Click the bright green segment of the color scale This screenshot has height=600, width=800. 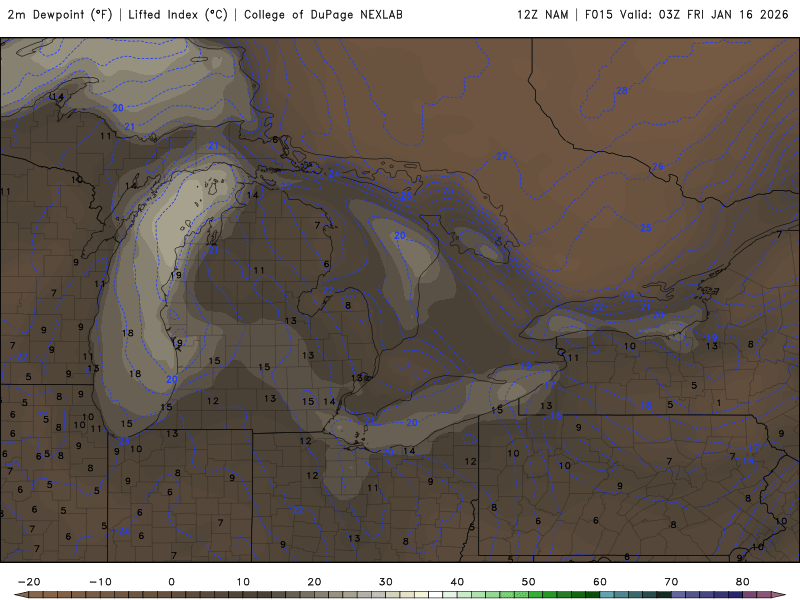[536, 595]
